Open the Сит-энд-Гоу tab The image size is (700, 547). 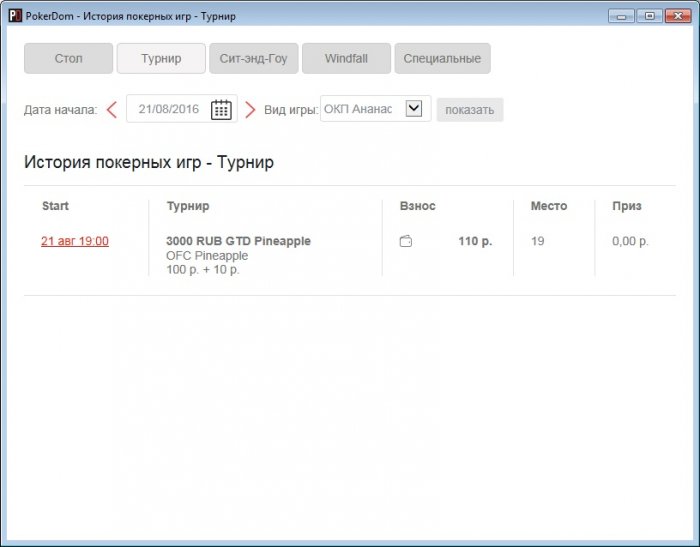(x=254, y=58)
